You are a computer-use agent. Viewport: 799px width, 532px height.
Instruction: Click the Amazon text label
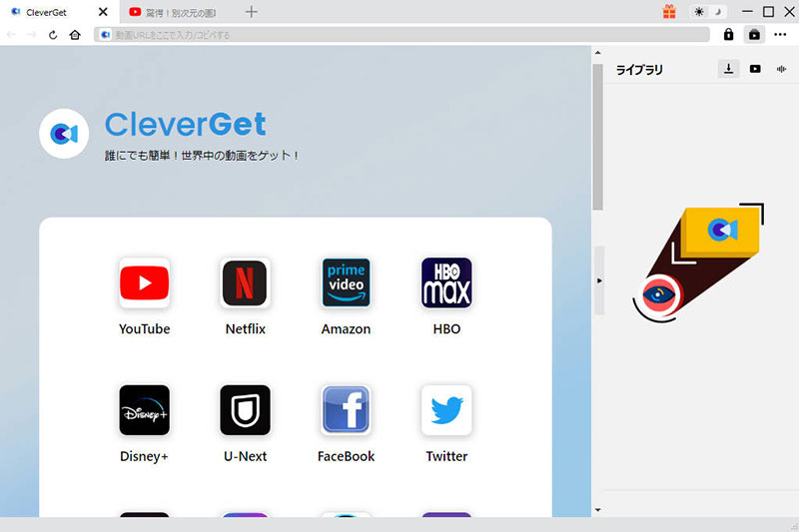coord(346,328)
